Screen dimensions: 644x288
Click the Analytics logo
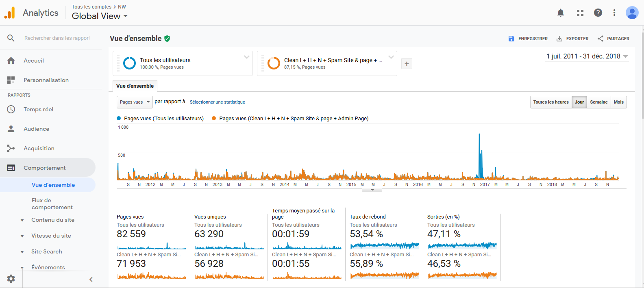pyautogui.click(x=10, y=13)
